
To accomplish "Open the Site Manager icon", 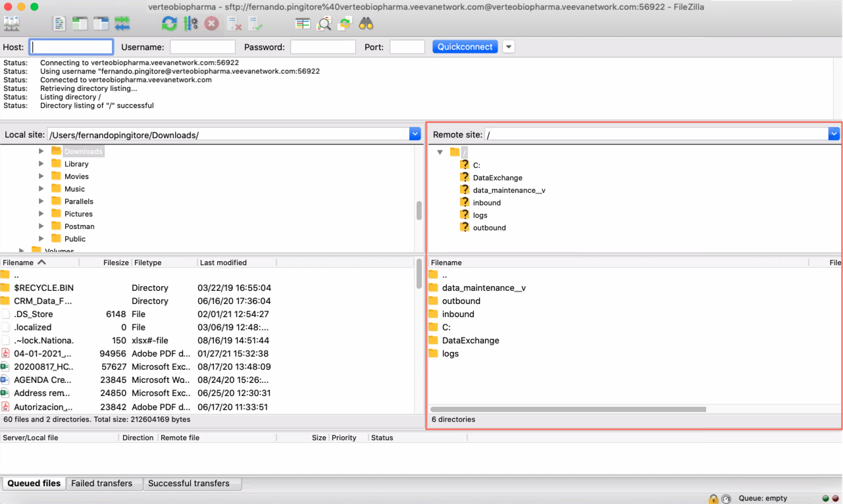I will tap(12, 24).
